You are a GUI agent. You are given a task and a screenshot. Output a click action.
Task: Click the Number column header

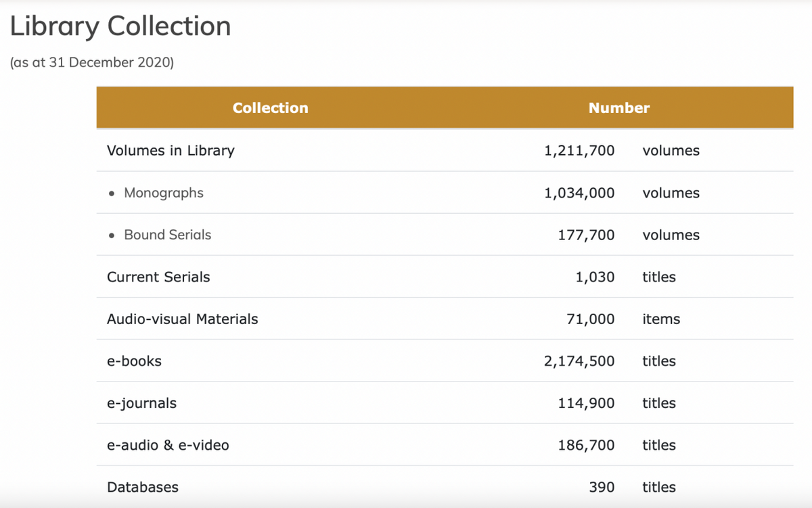tap(618, 108)
